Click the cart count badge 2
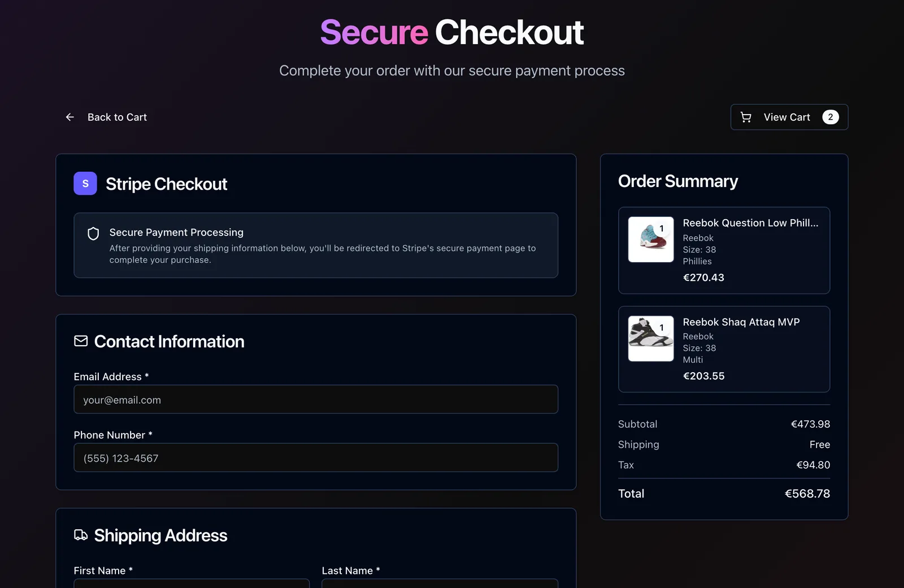904x588 pixels. pos(830,117)
